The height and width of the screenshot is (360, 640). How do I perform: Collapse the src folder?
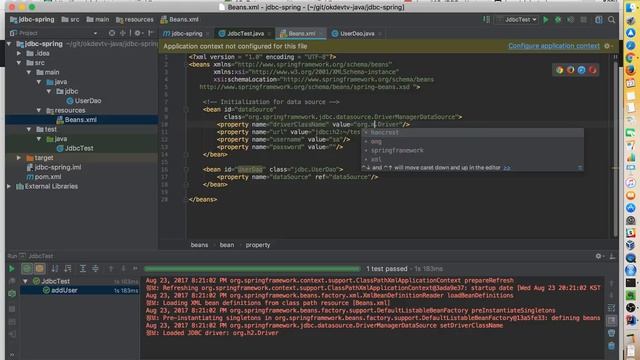pyautogui.click(x=19, y=63)
